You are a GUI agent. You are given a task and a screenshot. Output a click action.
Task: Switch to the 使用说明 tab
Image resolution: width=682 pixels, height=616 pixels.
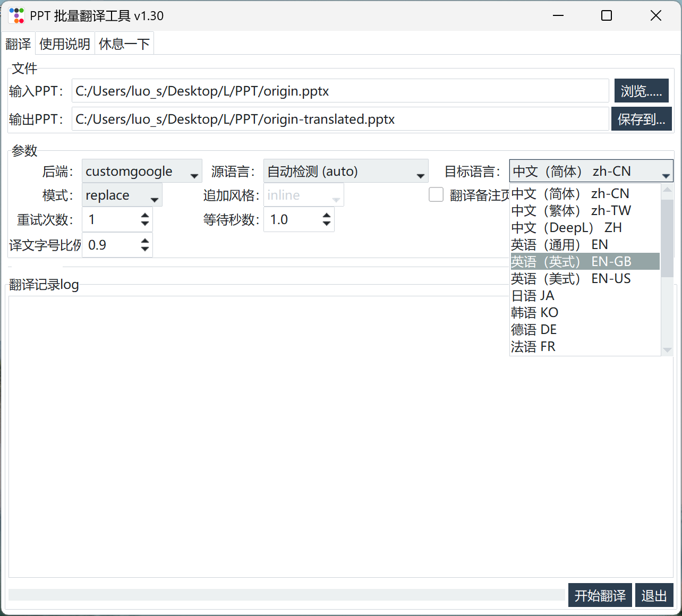tap(65, 44)
